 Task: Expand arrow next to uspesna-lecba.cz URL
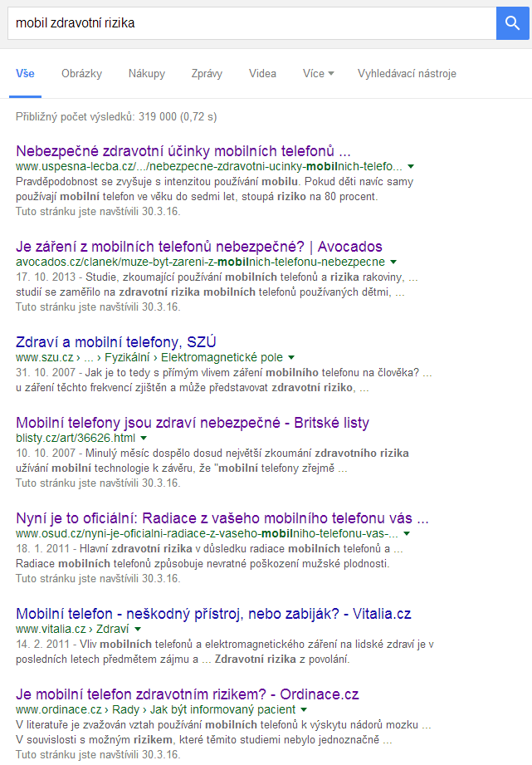[x=411, y=166]
